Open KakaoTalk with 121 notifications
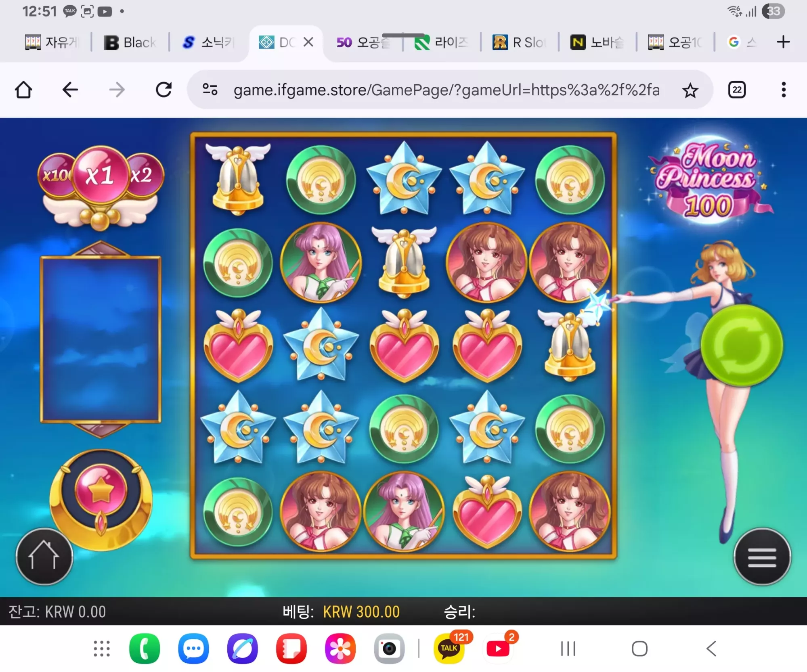 click(x=449, y=648)
